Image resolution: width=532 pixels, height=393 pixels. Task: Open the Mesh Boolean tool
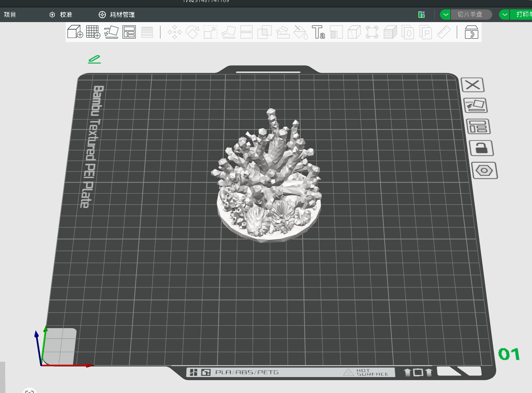point(264,32)
